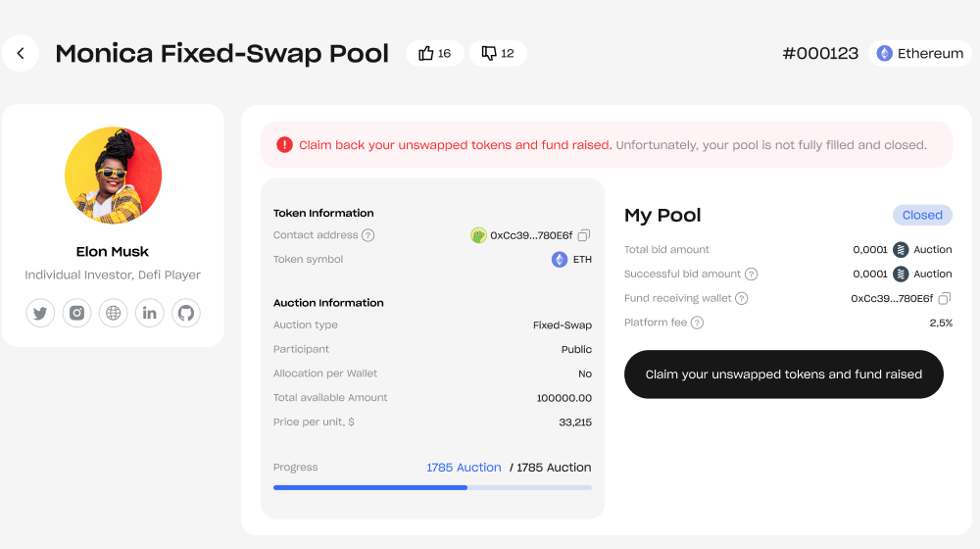
Task: Select the Ethereum network badge
Action: [x=919, y=54]
